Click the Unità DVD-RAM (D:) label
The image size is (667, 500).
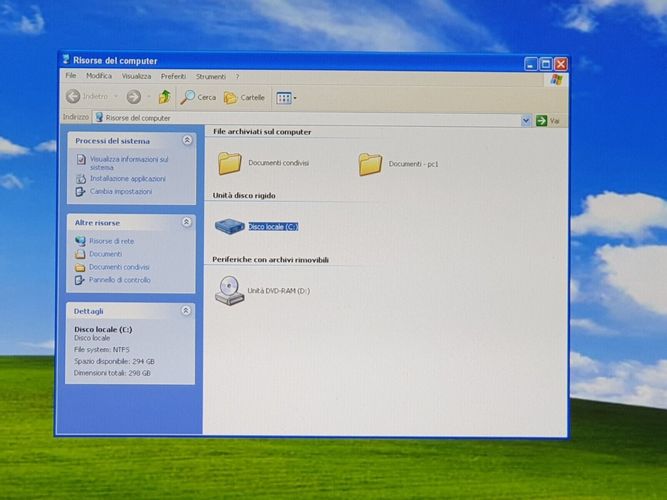pos(279,291)
